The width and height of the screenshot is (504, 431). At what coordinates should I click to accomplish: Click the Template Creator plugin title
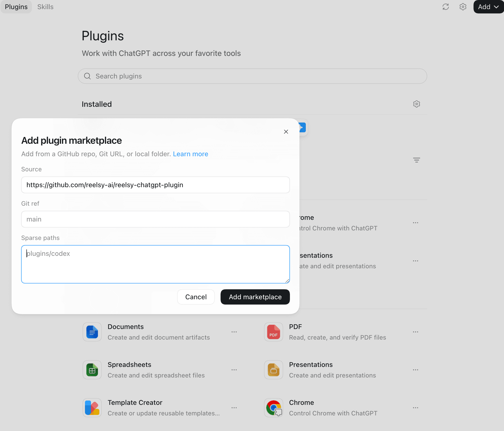pos(135,402)
